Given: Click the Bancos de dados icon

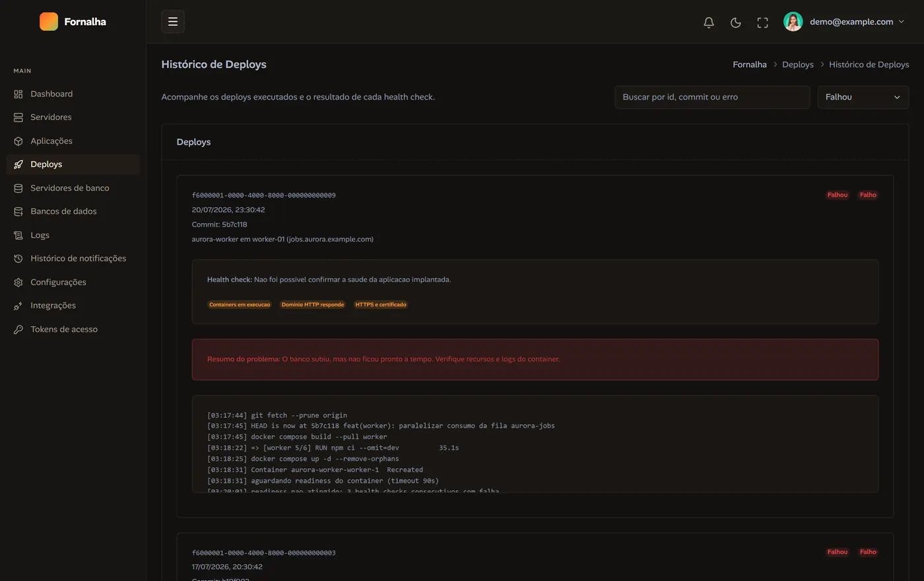Looking at the screenshot, I should pos(18,211).
